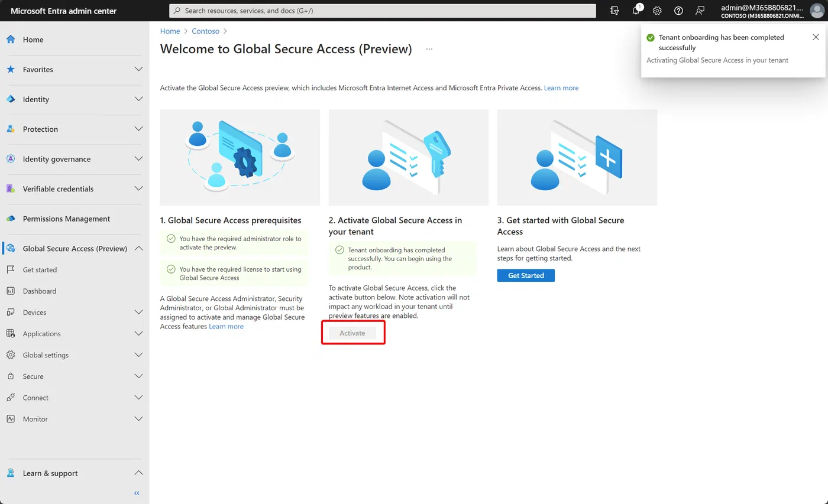Click the Permissions Management cloud icon
The height and width of the screenshot is (504, 828).
pos(11,219)
